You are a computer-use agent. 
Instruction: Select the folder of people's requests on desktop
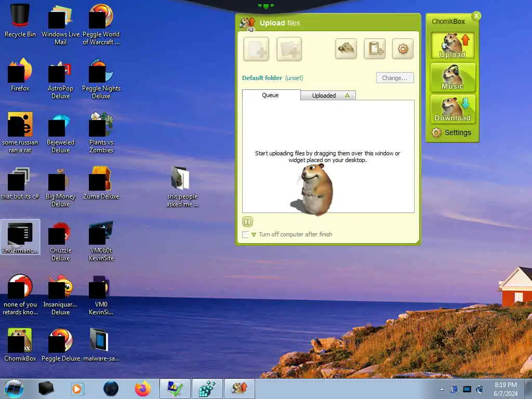coord(182,187)
